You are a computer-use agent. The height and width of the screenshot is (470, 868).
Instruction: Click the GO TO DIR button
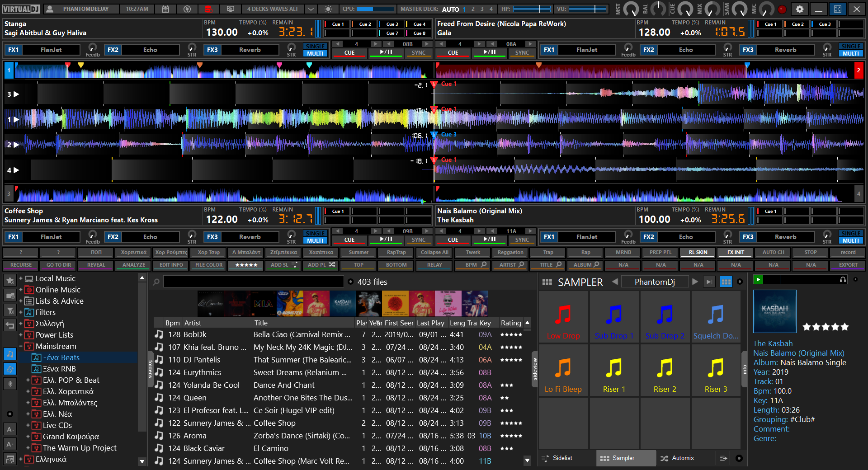coord(59,265)
